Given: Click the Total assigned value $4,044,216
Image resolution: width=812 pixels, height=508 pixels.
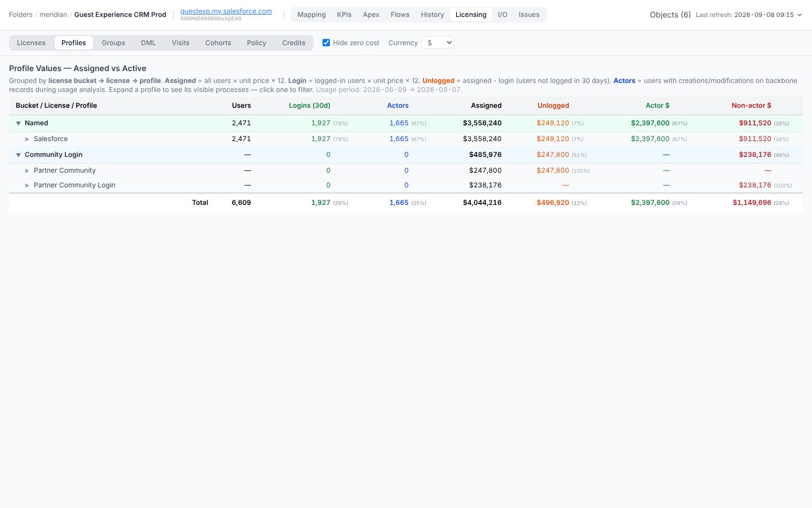Looking at the screenshot, I should [x=482, y=203].
